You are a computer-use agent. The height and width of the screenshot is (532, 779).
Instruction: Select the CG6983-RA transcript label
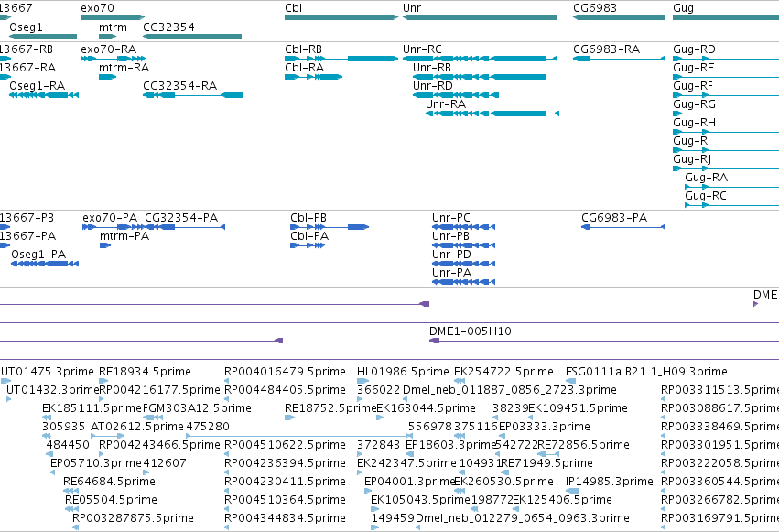607,49
